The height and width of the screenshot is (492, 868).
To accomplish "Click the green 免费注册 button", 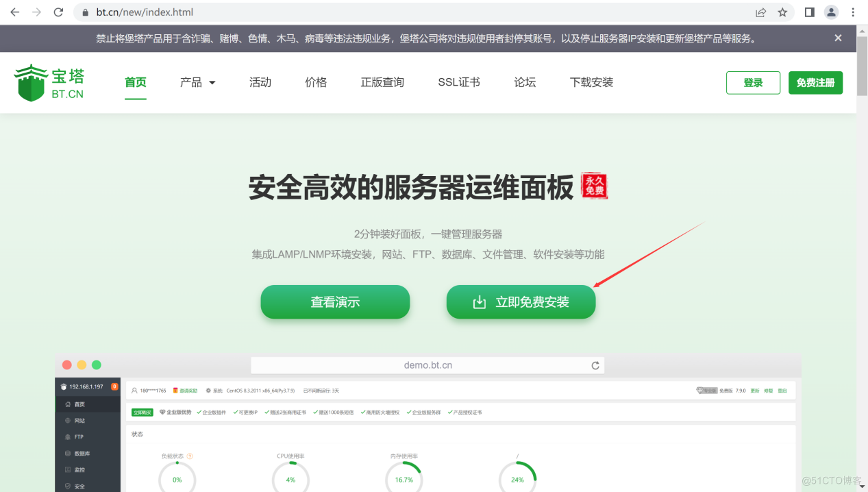I will click(x=815, y=83).
